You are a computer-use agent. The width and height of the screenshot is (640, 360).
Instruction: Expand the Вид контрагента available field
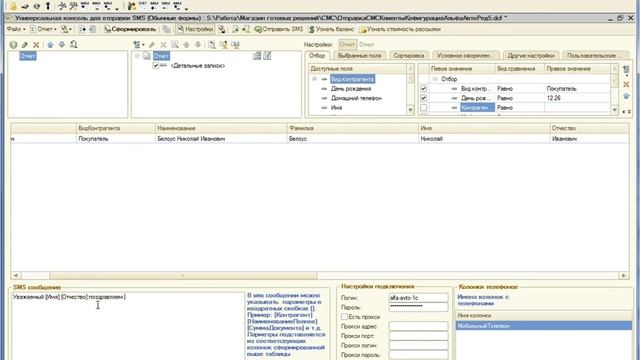(x=314, y=79)
